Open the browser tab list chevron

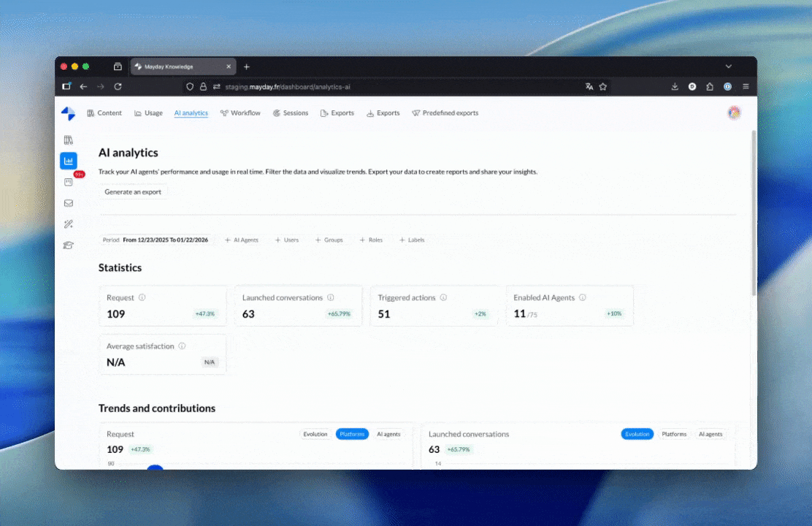728,66
